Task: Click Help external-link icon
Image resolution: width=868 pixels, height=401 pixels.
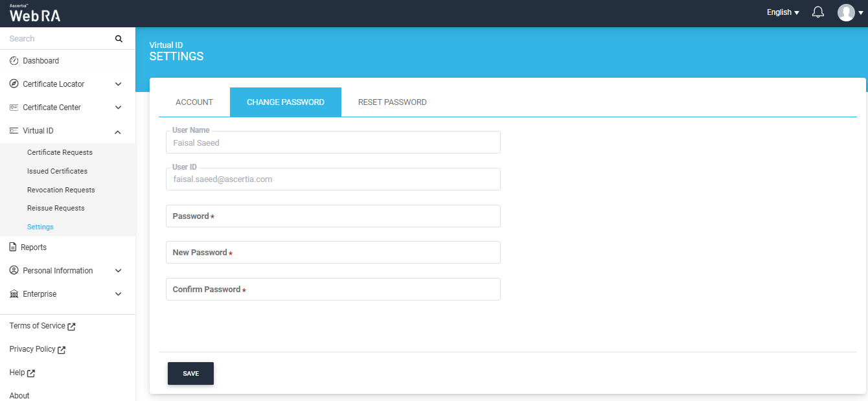Action: coord(31,373)
